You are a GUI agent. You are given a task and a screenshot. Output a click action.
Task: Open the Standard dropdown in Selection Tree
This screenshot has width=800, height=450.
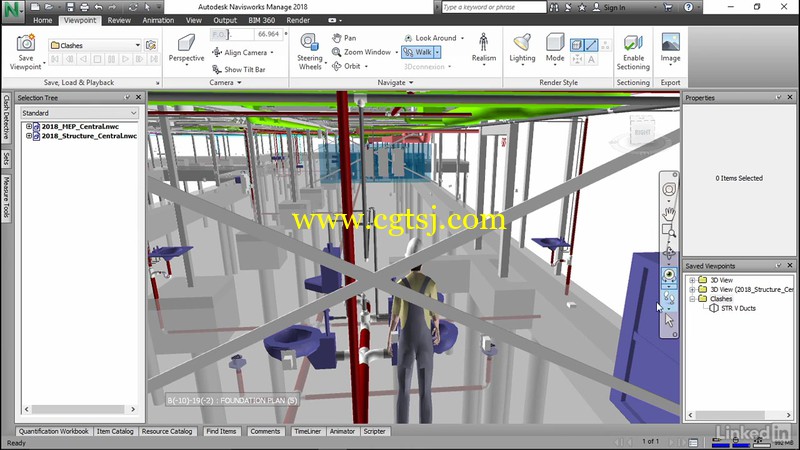click(x=133, y=113)
